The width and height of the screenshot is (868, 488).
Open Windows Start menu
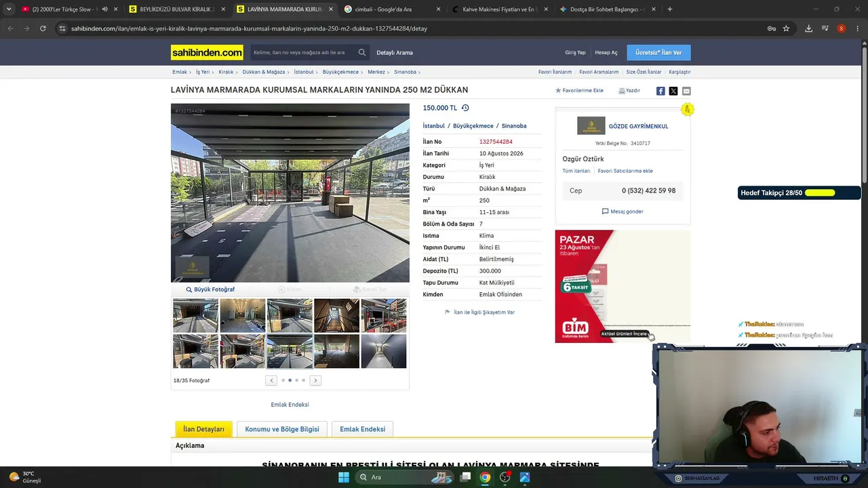(344, 477)
